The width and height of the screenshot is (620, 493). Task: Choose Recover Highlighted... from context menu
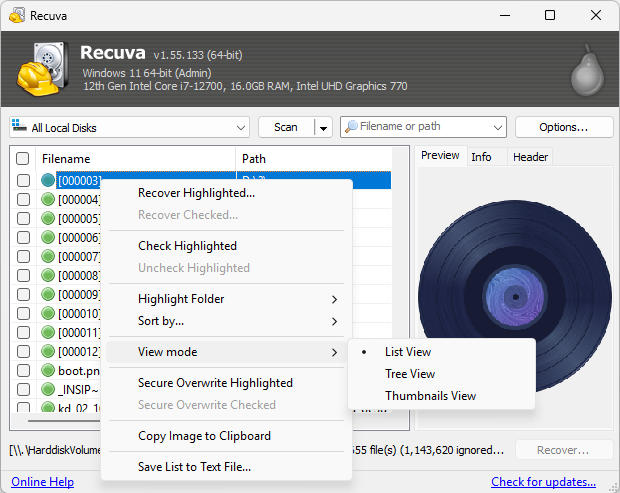click(225, 193)
